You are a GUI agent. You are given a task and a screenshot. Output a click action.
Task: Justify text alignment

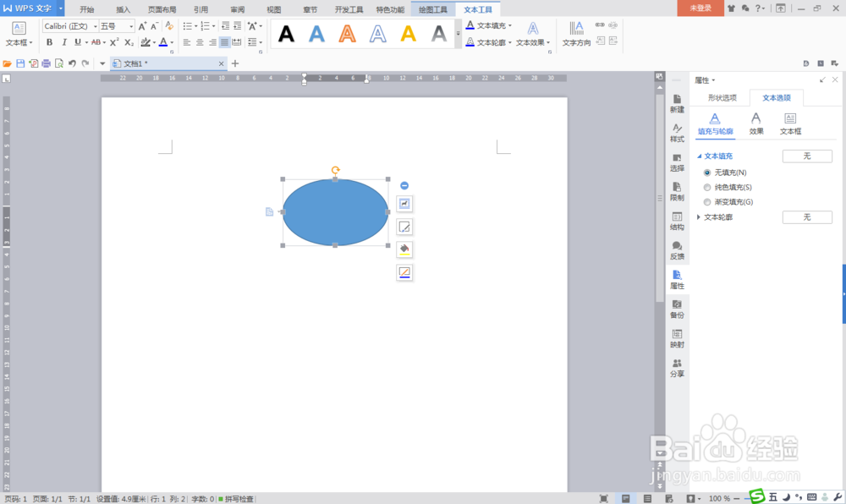tap(224, 42)
